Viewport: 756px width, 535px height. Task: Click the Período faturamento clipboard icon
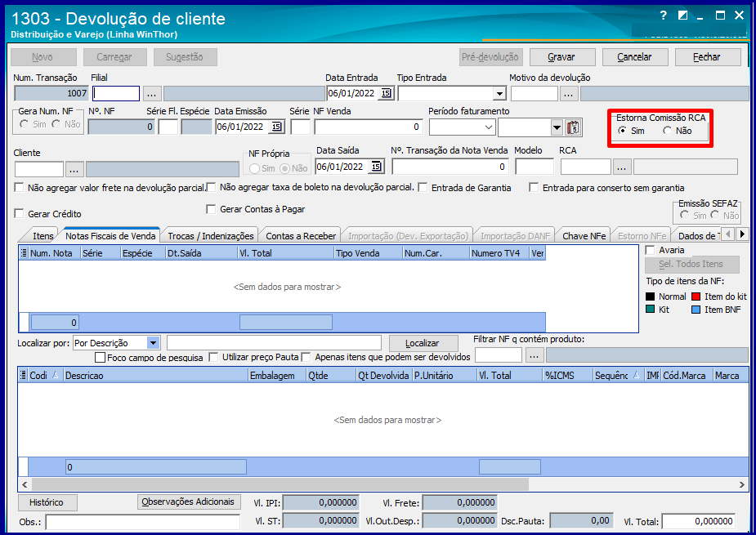pyautogui.click(x=573, y=127)
